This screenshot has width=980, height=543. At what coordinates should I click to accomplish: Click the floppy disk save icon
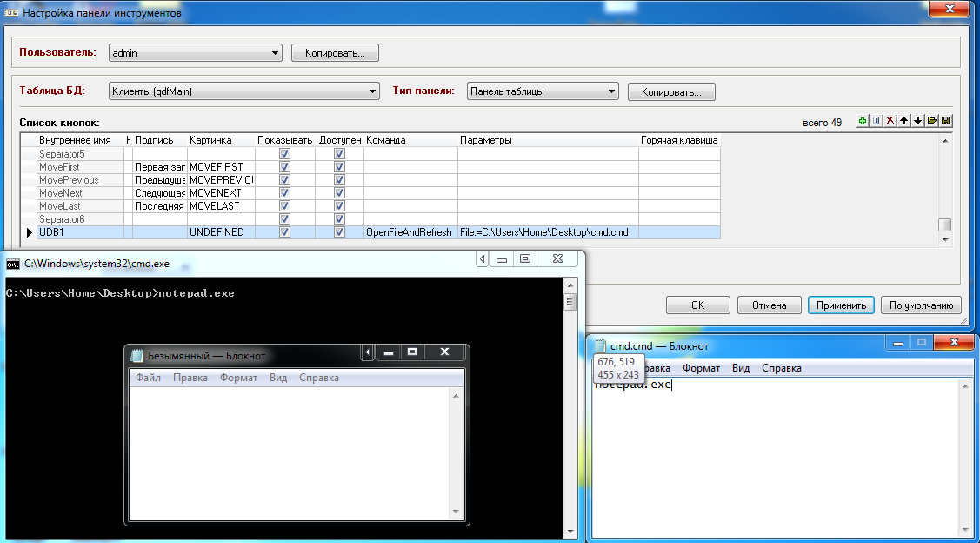[x=945, y=121]
